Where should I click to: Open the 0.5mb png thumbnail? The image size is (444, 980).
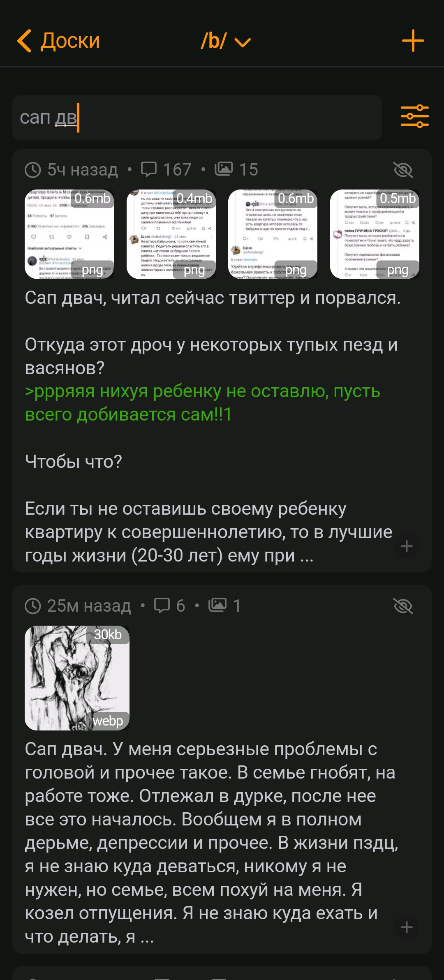click(x=375, y=234)
